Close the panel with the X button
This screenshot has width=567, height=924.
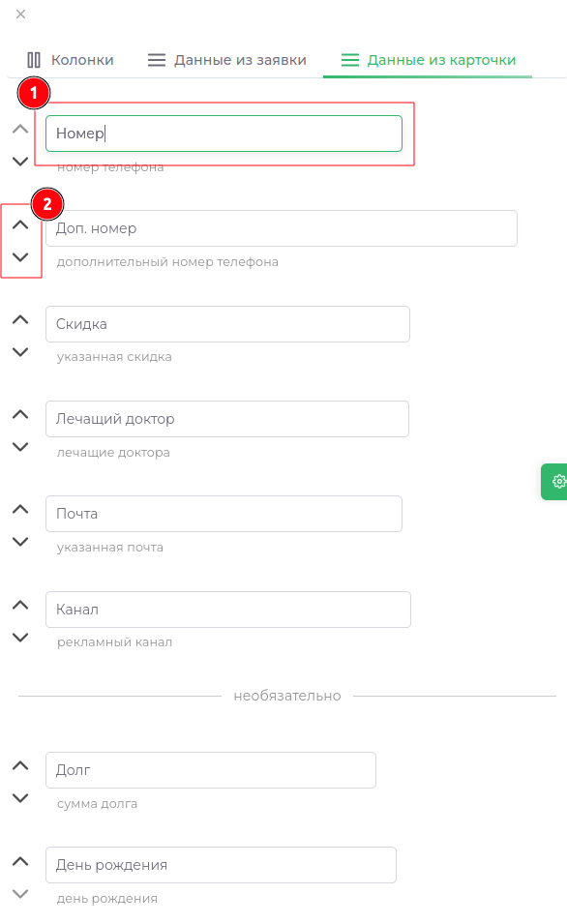20,15
